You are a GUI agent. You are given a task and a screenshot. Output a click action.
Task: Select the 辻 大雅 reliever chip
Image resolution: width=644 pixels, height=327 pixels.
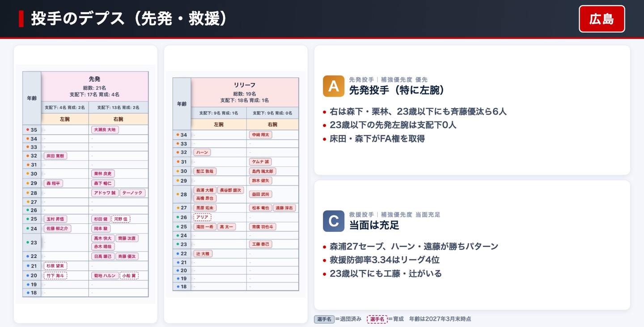(x=203, y=253)
